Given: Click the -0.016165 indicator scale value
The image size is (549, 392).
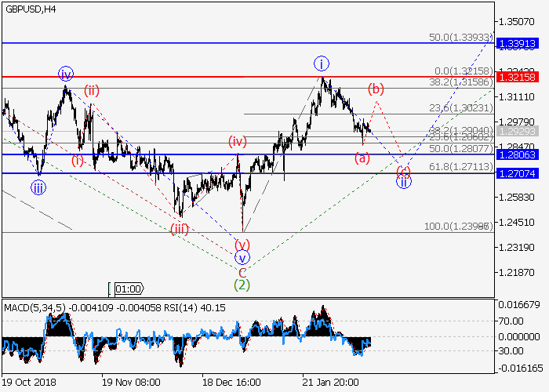Looking at the screenshot, I should [x=519, y=368].
